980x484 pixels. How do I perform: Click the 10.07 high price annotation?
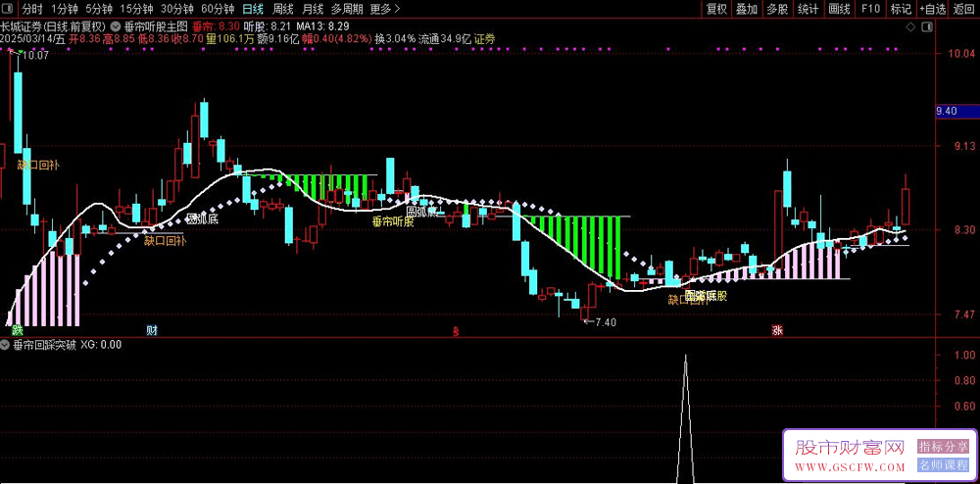(x=34, y=56)
